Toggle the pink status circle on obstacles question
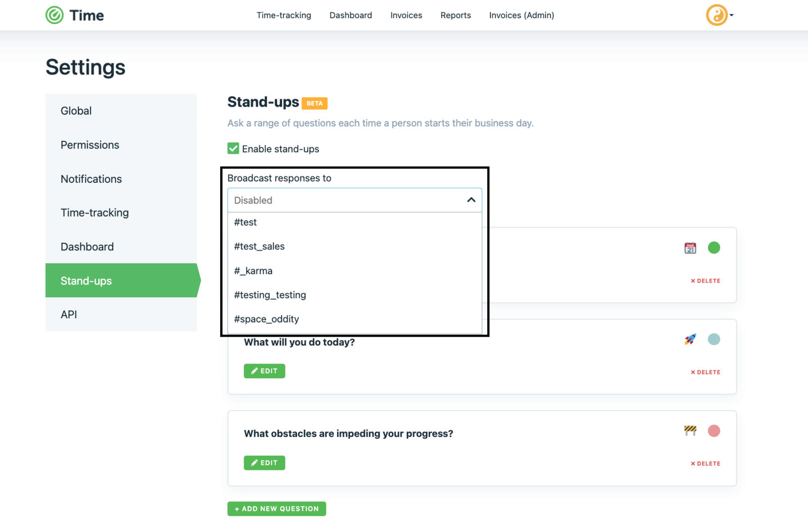This screenshot has height=532, width=808. point(714,431)
